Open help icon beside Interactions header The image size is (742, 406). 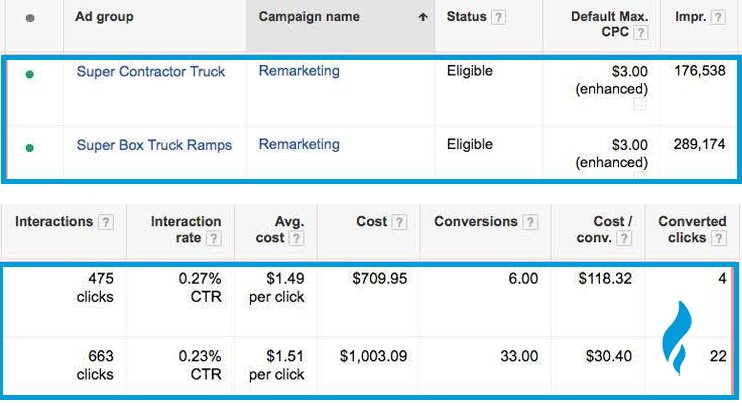tap(106, 222)
